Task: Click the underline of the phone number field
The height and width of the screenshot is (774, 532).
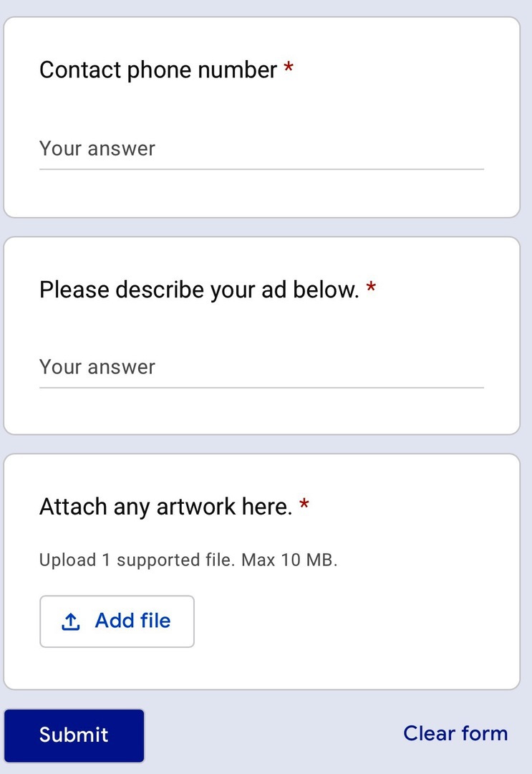Action: (261, 169)
